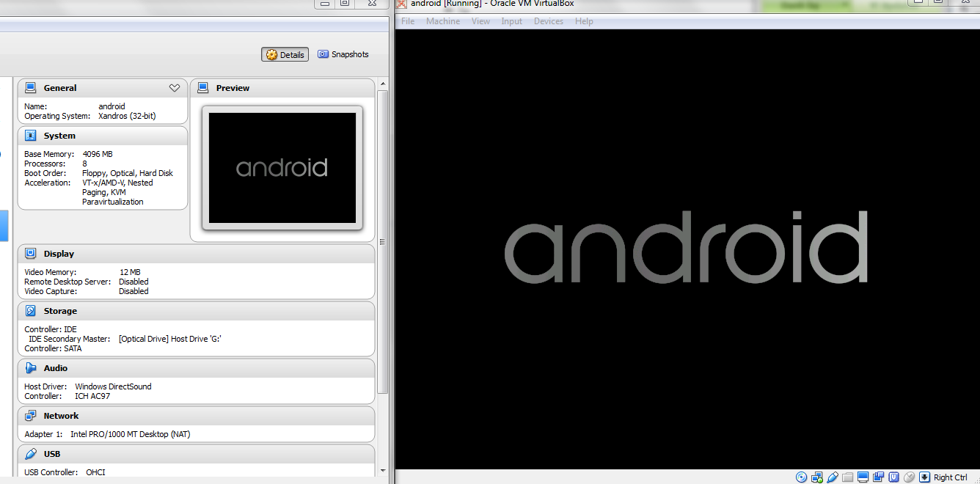This screenshot has width=980, height=484.
Task: Click the USB section plug icon
Action: click(x=30, y=454)
